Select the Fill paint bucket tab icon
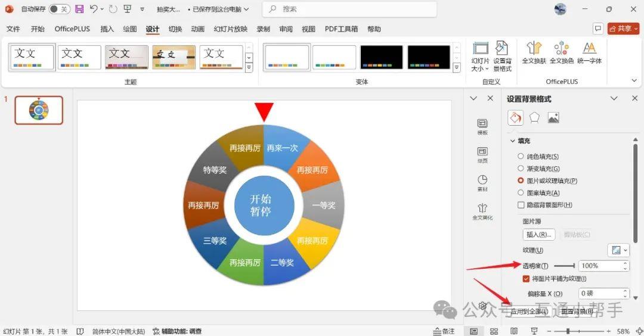This screenshot has height=336, width=644. point(515,118)
